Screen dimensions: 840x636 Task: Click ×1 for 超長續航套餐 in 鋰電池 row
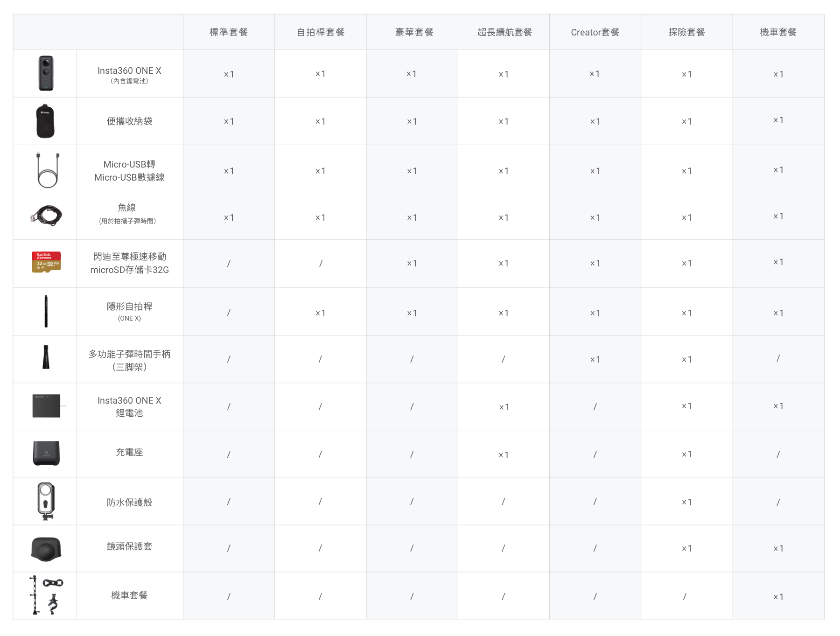point(504,407)
